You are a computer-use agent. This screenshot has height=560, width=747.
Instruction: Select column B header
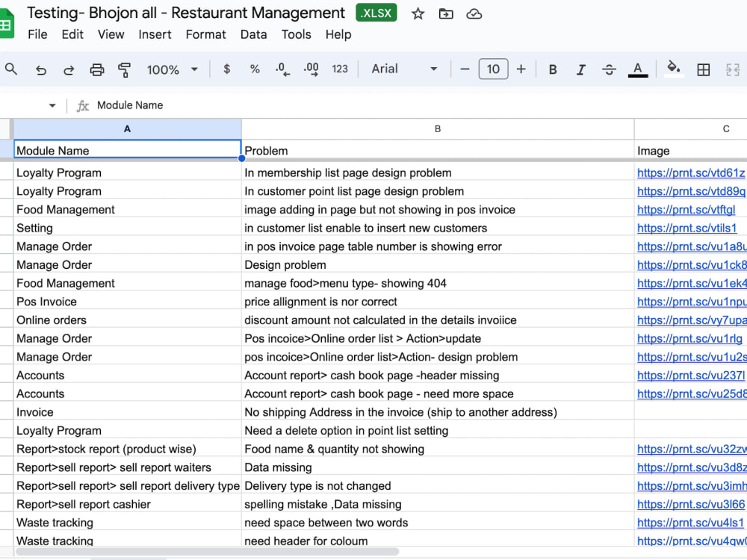point(438,129)
